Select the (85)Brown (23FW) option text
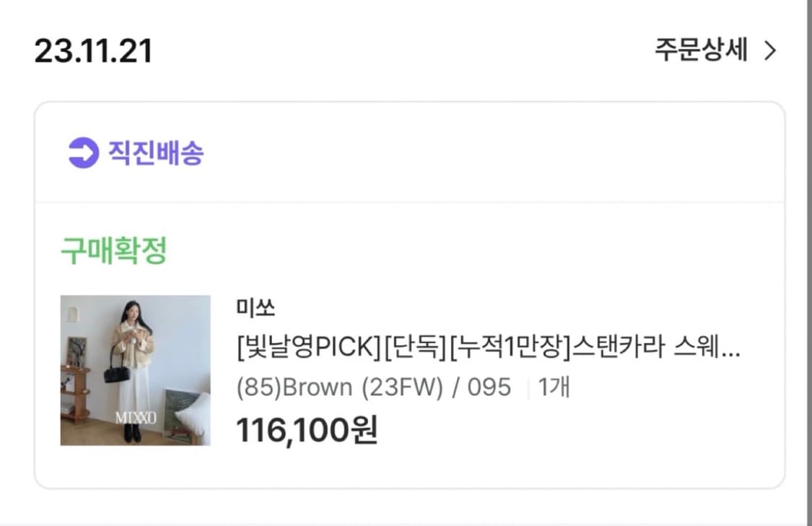The width and height of the screenshot is (812, 526). pos(340,387)
